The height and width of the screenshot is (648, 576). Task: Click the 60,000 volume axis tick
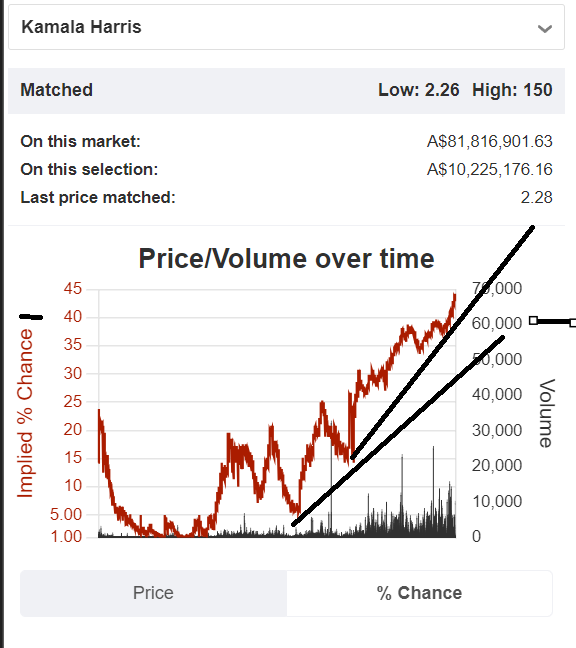click(497, 323)
